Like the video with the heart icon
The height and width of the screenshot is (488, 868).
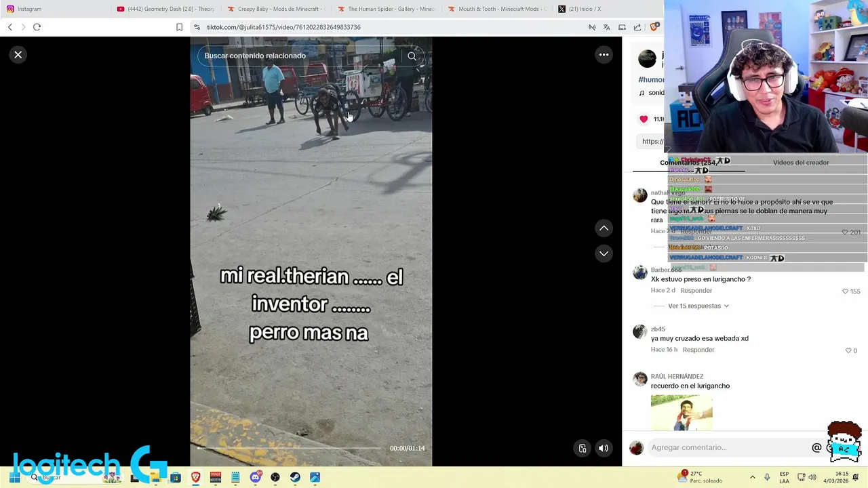644,119
